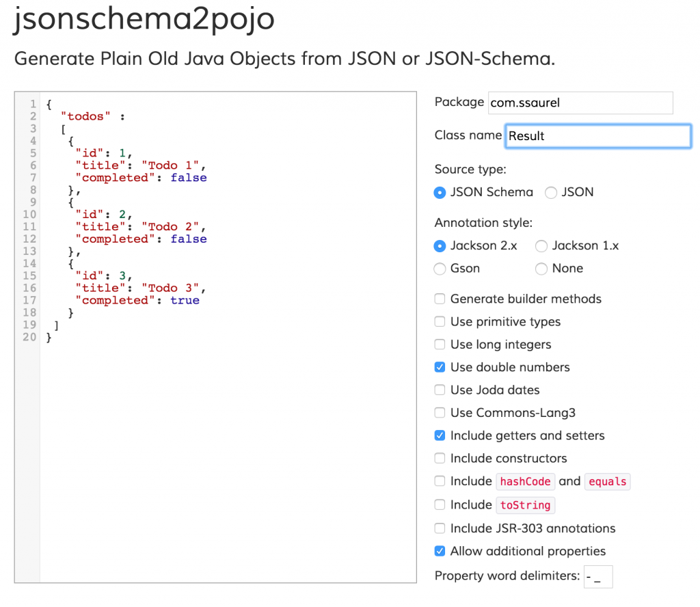Select the Jackson 2.x radio button
Viewport: 700px width, 607px height.
[x=440, y=245]
